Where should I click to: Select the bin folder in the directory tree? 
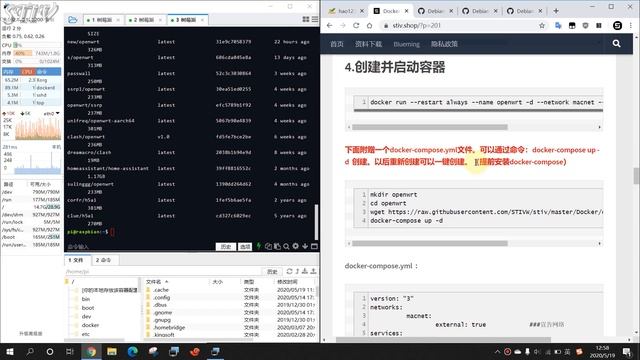(86, 299)
